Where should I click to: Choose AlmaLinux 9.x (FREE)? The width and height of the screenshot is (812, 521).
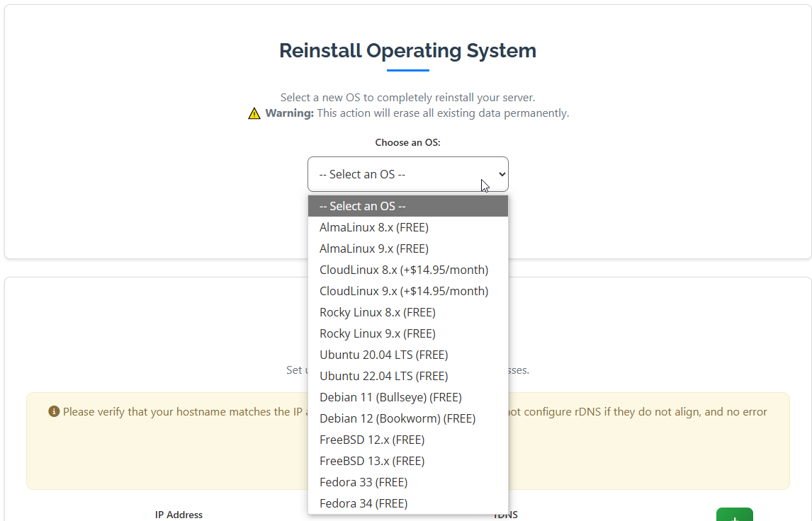pyautogui.click(x=408, y=248)
